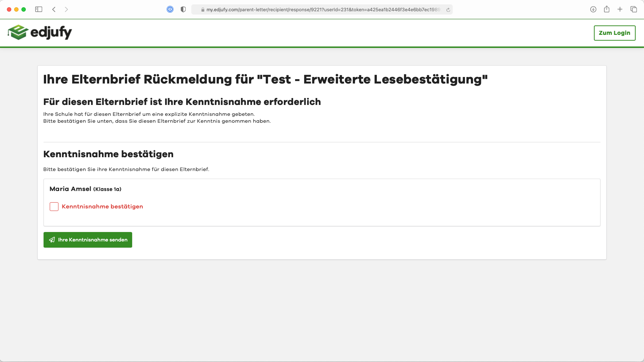644x362 pixels.
Task: Close the Safari window with red button
Action: (9, 9)
